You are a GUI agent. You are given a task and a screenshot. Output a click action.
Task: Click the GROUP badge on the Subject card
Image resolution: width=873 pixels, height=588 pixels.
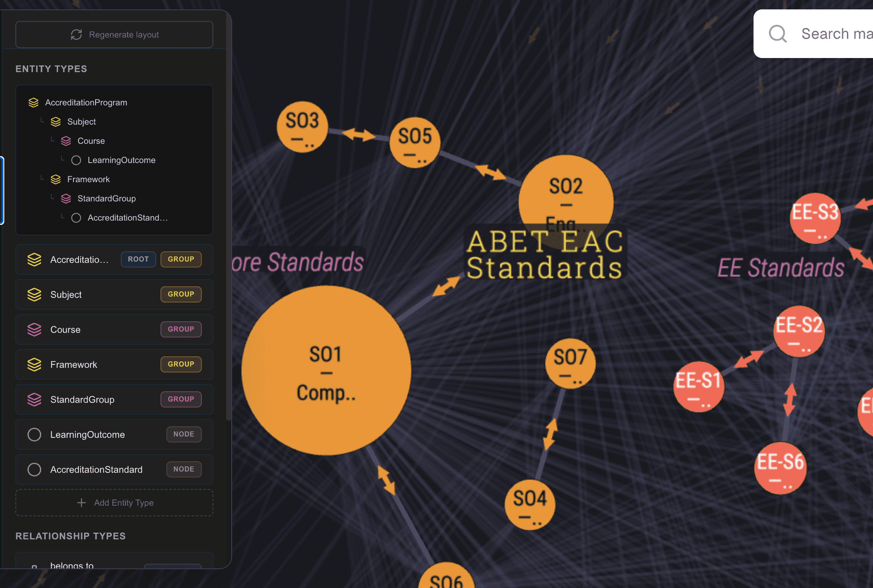[x=181, y=294]
